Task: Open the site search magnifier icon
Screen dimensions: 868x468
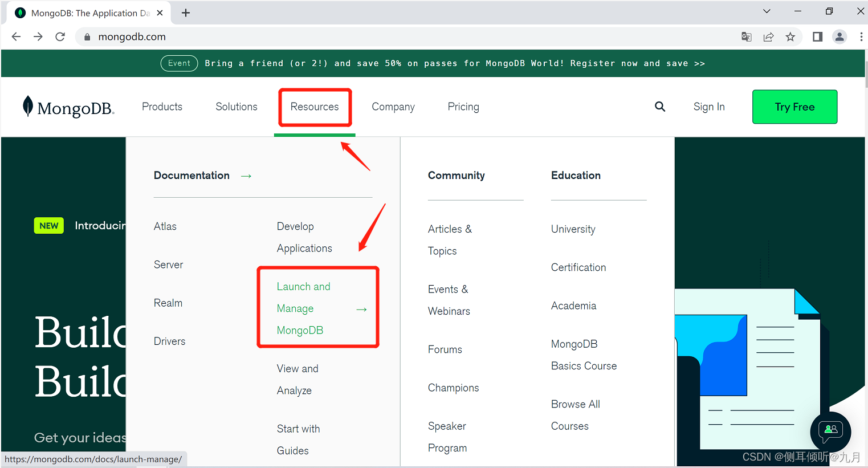Action: (x=660, y=107)
